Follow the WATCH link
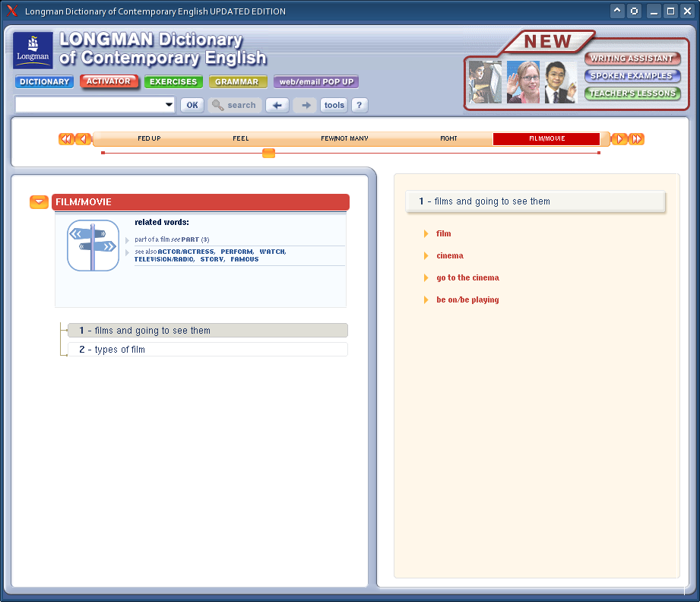The image size is (700, 602). coord(273,252)
